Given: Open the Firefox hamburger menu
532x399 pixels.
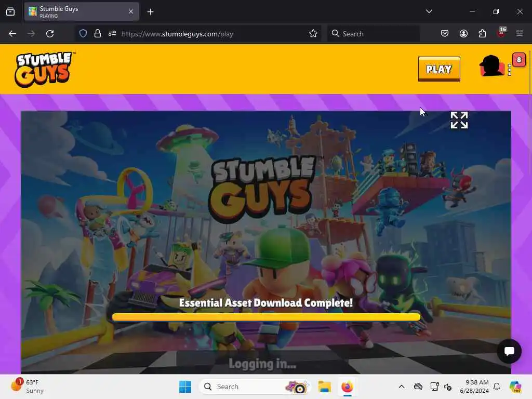Looking at the screenshot, I should 520,33.
